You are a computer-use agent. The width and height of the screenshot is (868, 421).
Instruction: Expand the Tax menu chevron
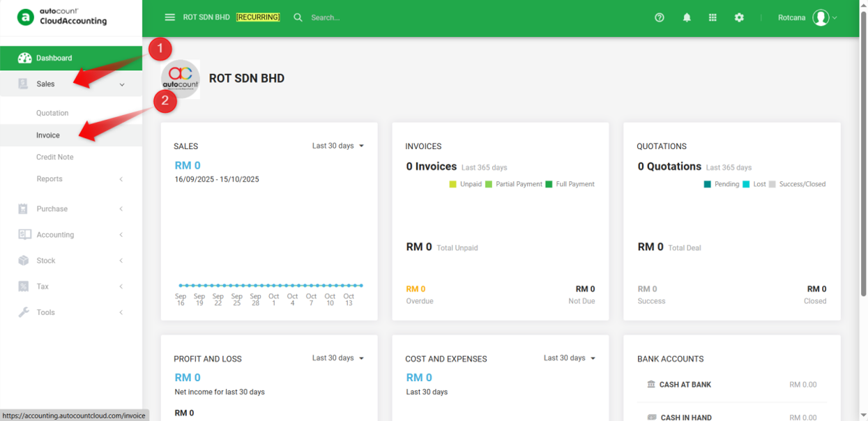[x=121, y=286]
